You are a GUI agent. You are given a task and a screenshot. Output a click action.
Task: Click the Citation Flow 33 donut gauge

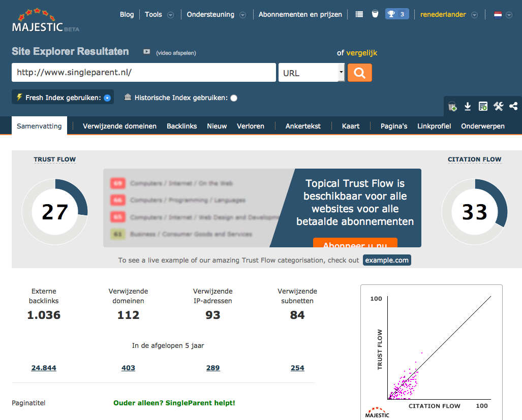475,212
